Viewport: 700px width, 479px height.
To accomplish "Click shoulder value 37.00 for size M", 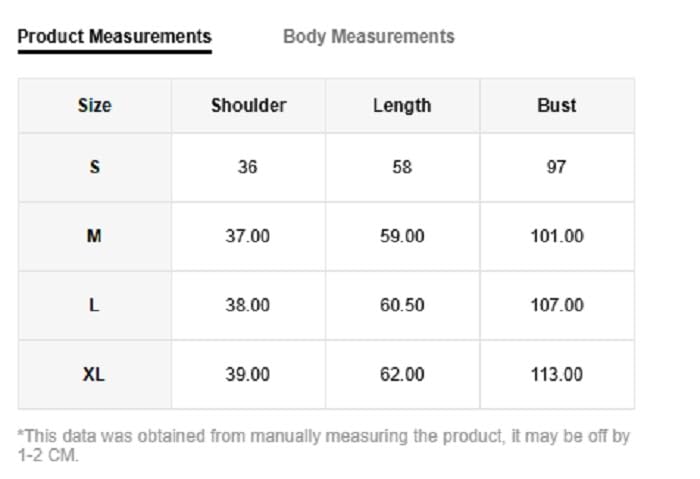I will coord(247,236).
